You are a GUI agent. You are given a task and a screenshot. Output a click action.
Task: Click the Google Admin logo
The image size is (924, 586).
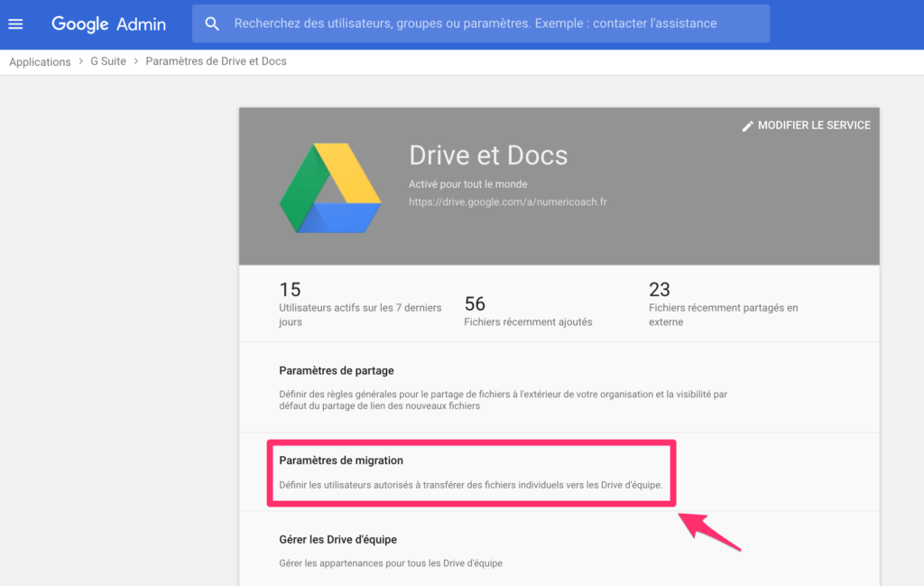click(109, 24)
